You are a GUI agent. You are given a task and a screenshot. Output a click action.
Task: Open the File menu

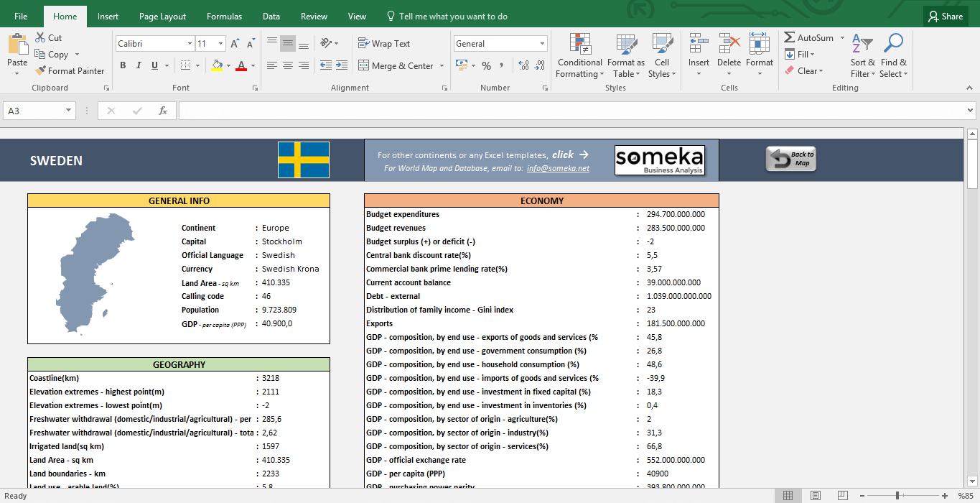(21, 17)
